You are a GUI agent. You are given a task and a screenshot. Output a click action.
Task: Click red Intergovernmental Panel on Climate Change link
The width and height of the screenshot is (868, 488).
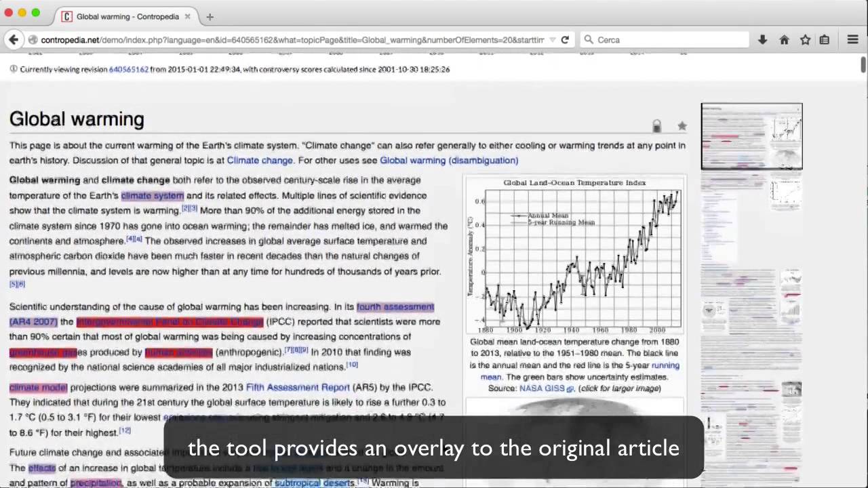[170, 322]
